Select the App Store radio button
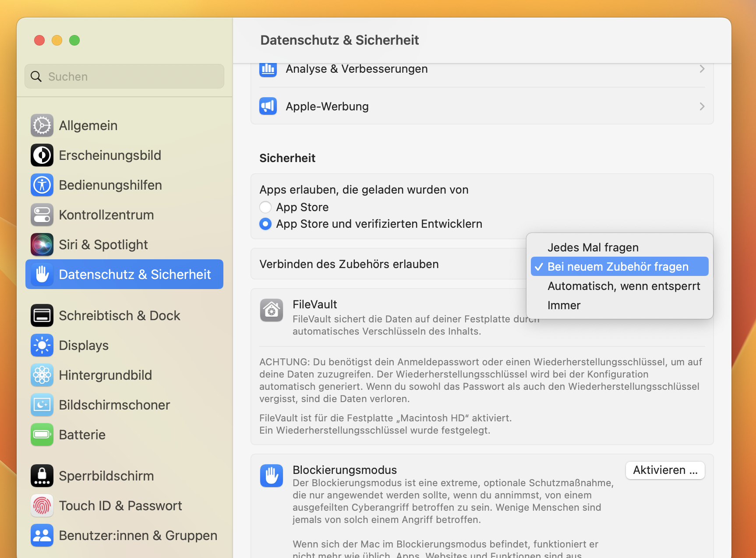The image size is (756, 558). click(x=265, y=207)
